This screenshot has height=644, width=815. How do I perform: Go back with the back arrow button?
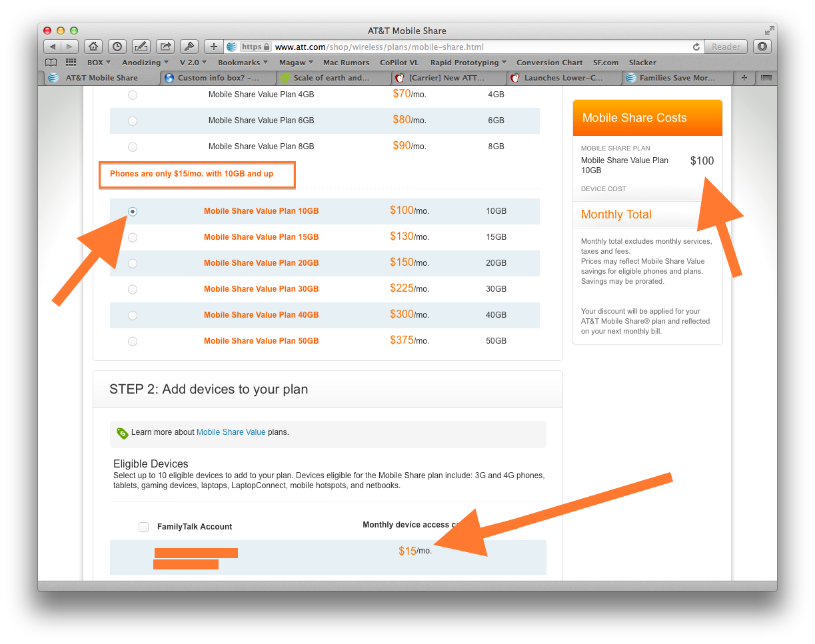pyautogui.click(x=53, y=47)
